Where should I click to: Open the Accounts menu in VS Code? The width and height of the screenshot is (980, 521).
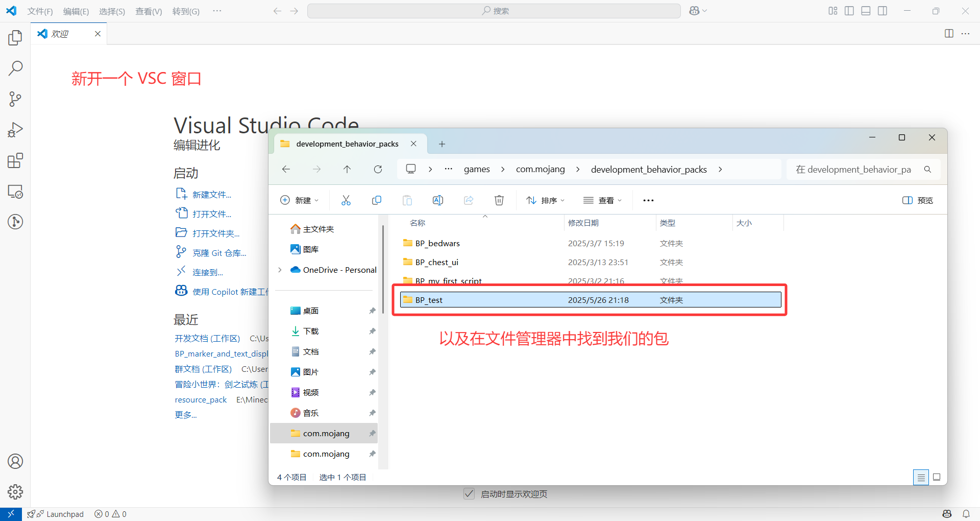15,461
